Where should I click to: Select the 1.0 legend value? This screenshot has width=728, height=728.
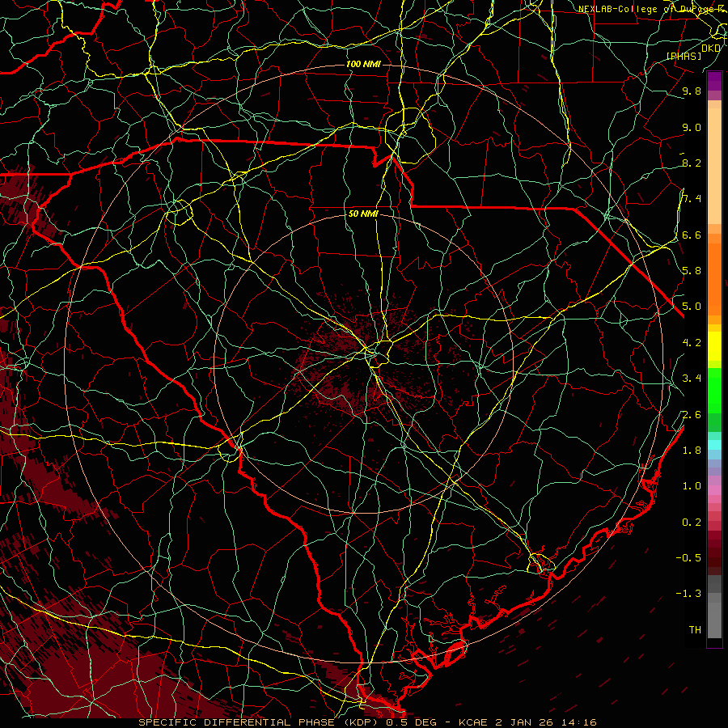692,486
